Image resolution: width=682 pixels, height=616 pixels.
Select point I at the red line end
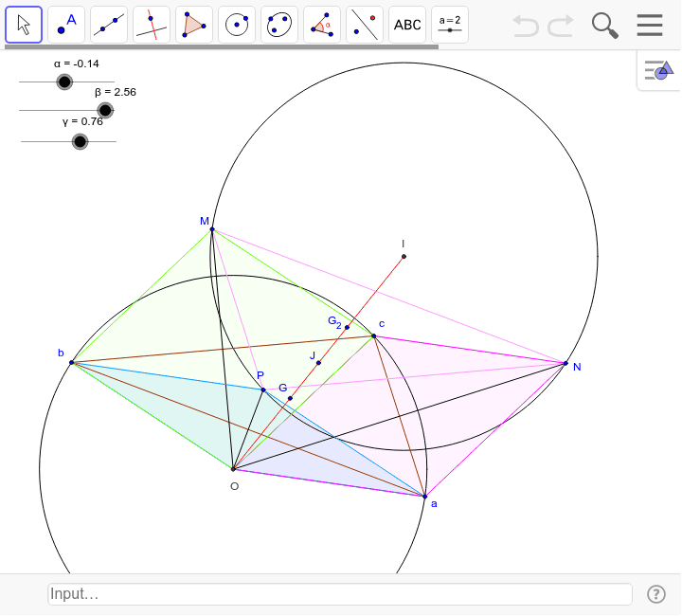point(404,257)
